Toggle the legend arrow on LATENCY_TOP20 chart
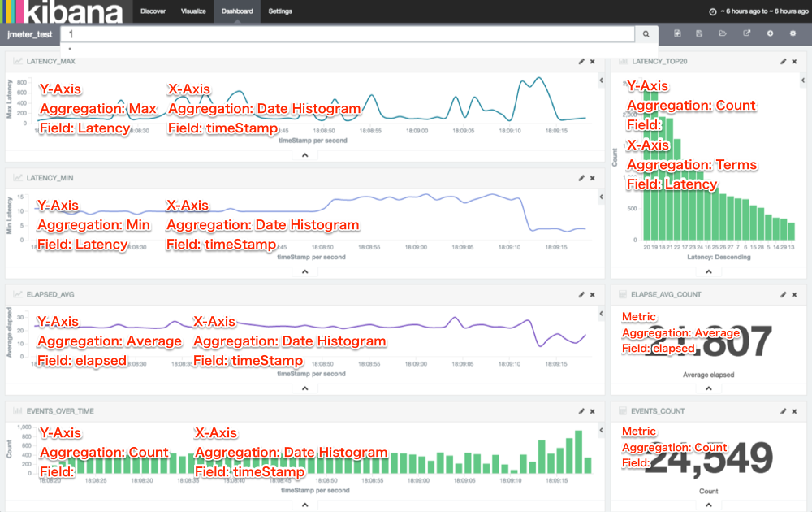The height and width of the screenshot is (512, 812). coord(803,80)
